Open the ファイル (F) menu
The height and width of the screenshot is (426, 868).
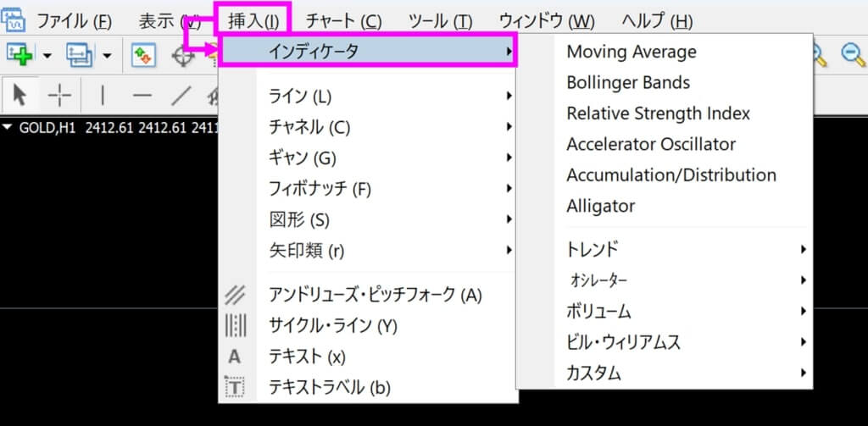(75, 21)
